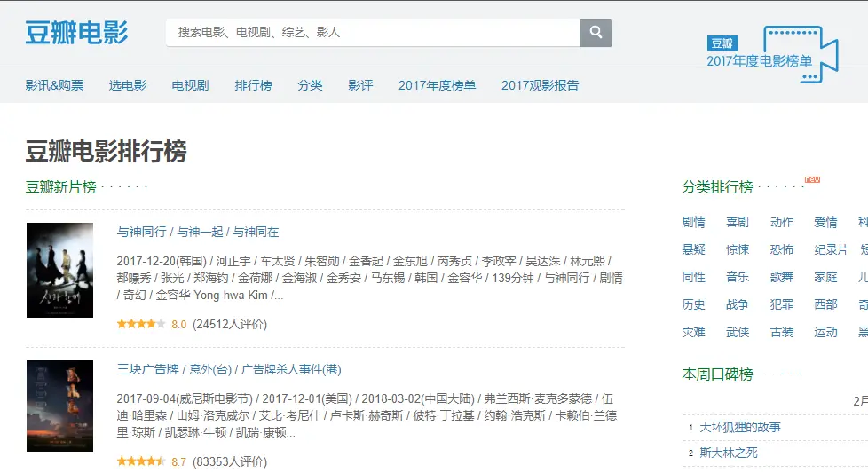Select the 爱情 category
868x473 pixels.
pos(825,222)
